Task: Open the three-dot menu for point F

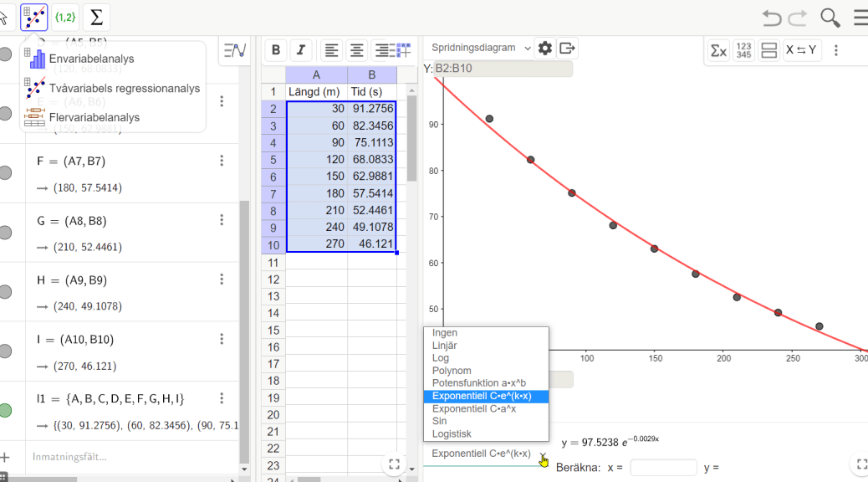Action: (222, 161)
